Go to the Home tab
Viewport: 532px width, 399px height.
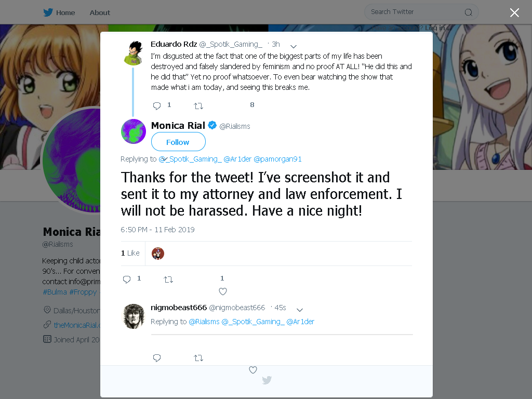tap(65, 12)
